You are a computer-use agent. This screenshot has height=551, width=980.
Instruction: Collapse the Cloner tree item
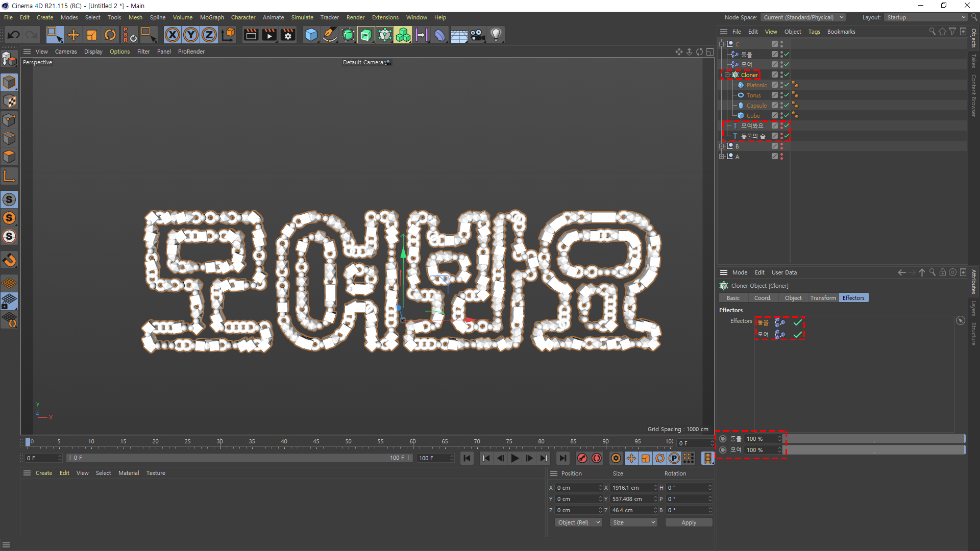(727, 75)
